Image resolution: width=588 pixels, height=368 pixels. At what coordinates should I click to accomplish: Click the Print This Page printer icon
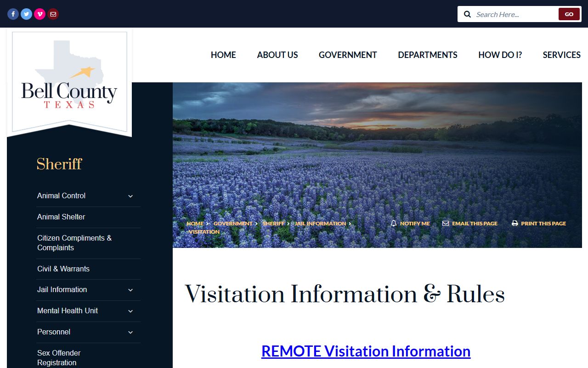515,224
